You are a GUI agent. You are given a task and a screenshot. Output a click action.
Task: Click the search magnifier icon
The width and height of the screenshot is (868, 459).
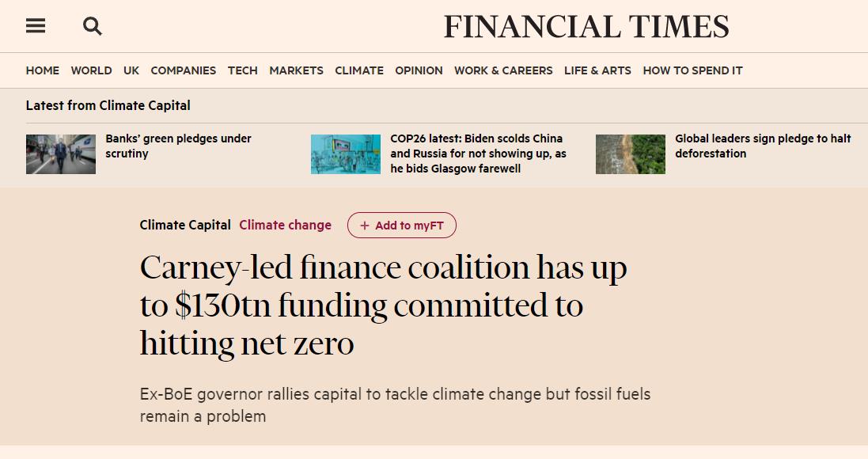[x=93, y=26]
